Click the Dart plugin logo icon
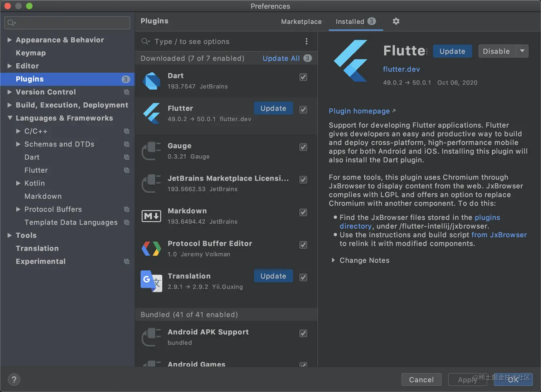The image size is (541, 392). (x=152, y=81)
